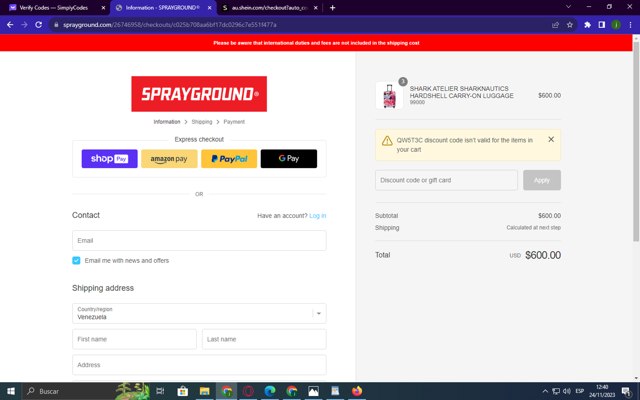
Task: Open the browser extensions puzzle icon
Action: coord(587,25)
